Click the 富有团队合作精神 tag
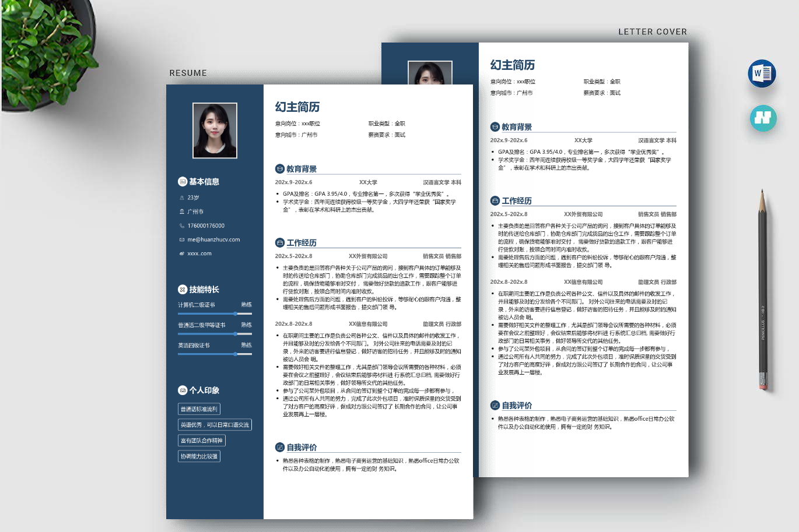Image resolution: width=799 pixels, height=532 pixels. (x=202, y=441)
